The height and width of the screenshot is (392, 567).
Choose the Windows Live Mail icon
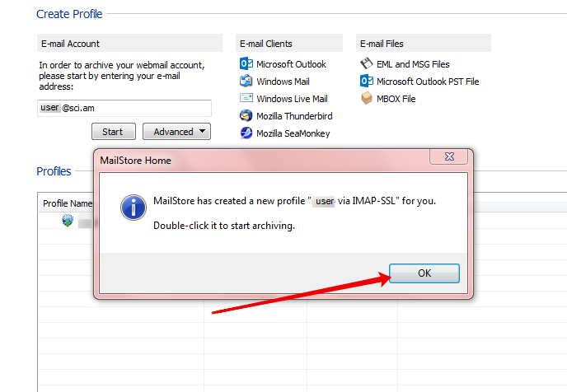246,98
